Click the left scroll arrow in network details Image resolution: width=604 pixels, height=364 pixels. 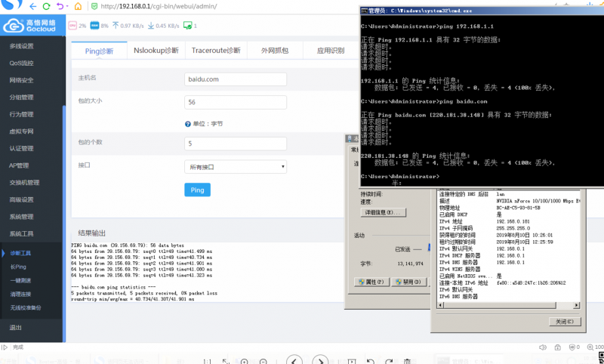(x=440, y=305)
